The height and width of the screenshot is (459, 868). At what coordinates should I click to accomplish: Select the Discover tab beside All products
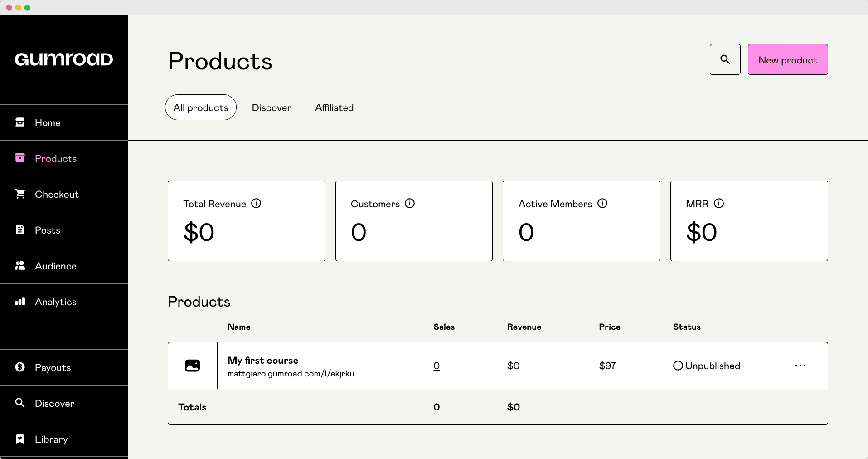point(272,108)
